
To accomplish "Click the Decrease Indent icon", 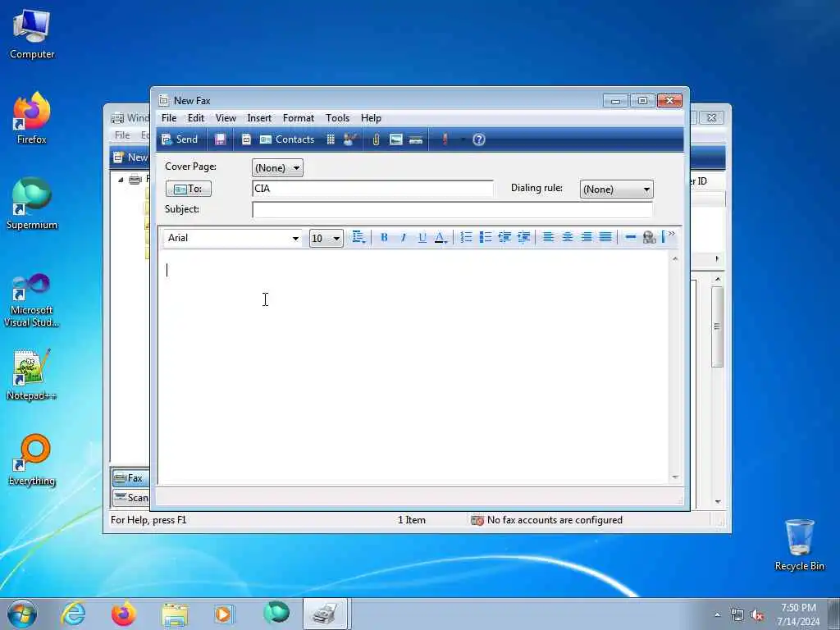I will pyautogui.click(x=504, y=237).
